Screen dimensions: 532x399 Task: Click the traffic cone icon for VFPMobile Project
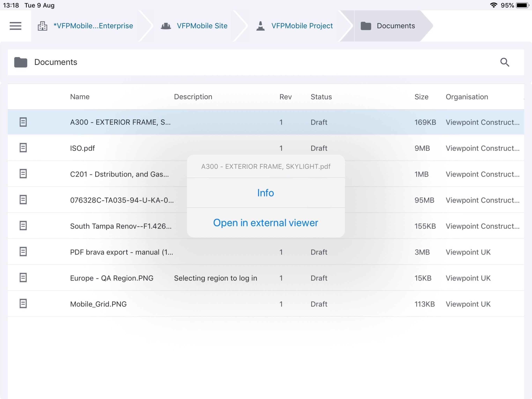coord(261,26)
